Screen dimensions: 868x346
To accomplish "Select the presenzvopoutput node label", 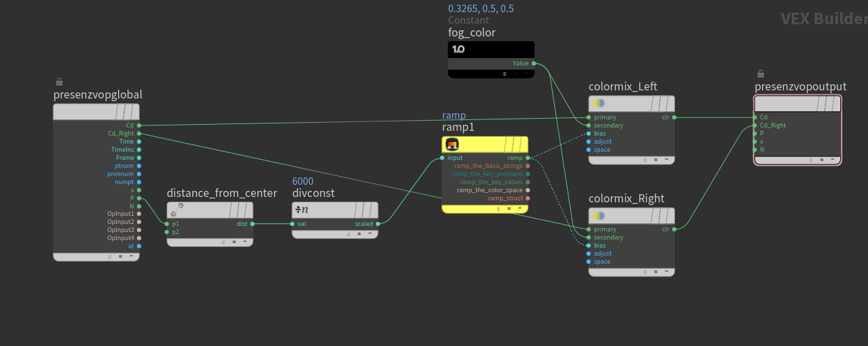I will (x=801, y=86).
